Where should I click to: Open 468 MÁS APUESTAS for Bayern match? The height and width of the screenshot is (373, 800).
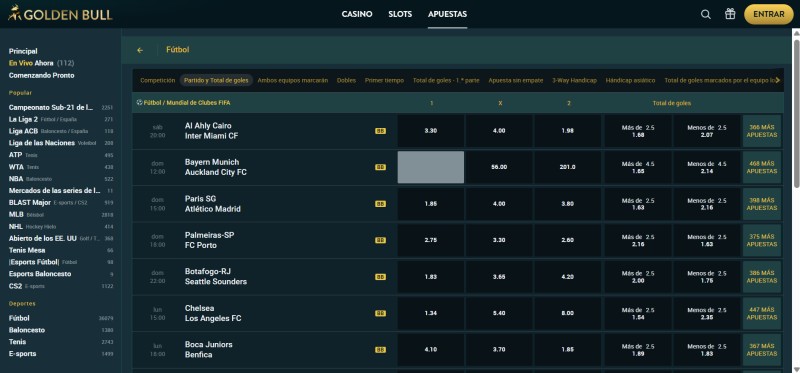[762, 167]
